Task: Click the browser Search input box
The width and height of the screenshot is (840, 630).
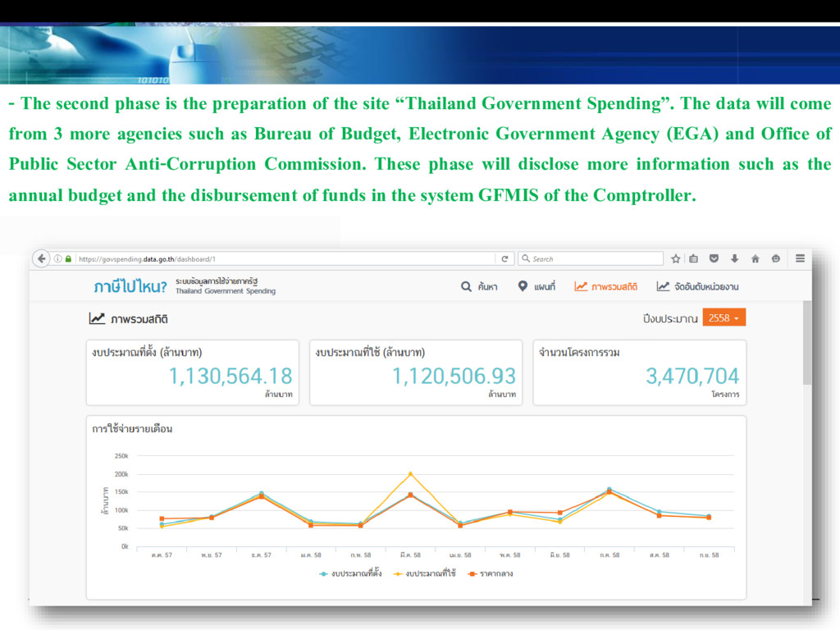Action: tap(591, 258)
